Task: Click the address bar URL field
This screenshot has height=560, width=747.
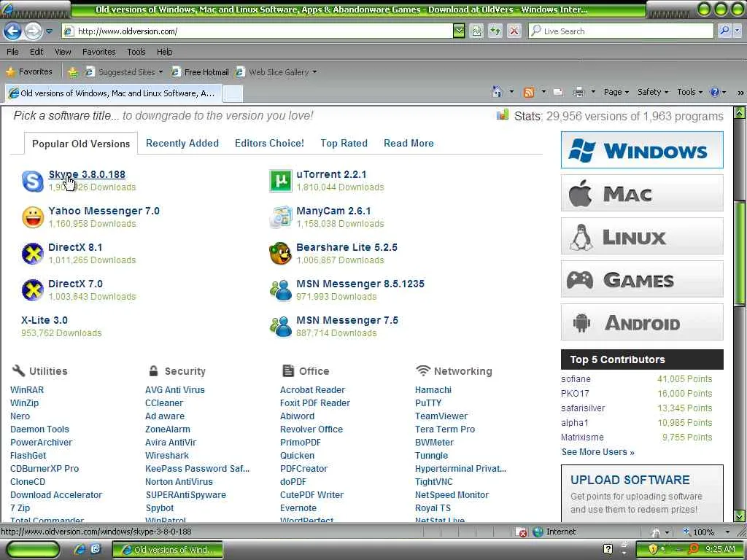Action: pos(258,31)
